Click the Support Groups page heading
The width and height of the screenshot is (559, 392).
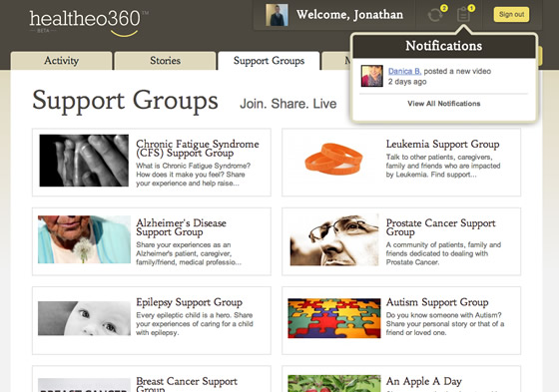[x=125, y=101]
